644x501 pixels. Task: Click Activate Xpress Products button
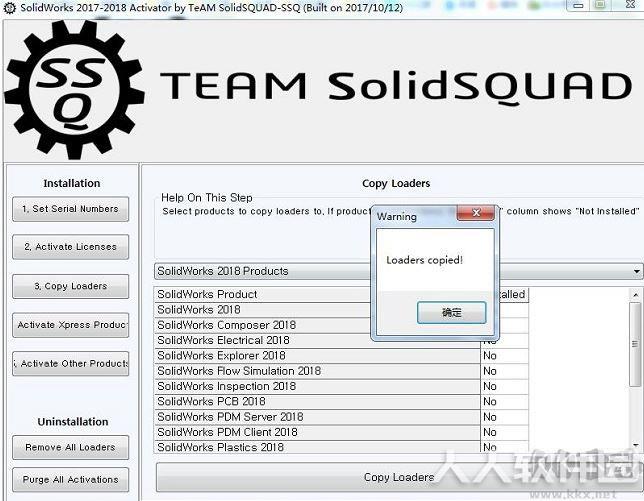70,325
